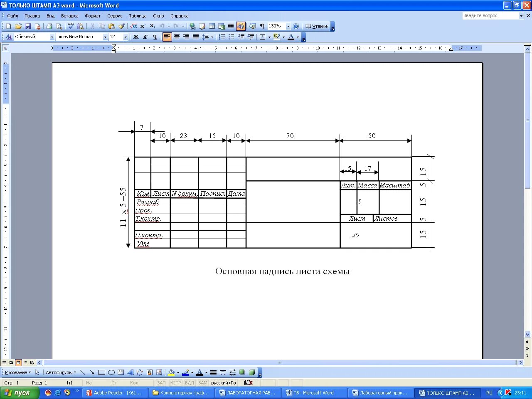Click the Insert Table icon
This screenshot has width=532, height=399.
[212, 26]
